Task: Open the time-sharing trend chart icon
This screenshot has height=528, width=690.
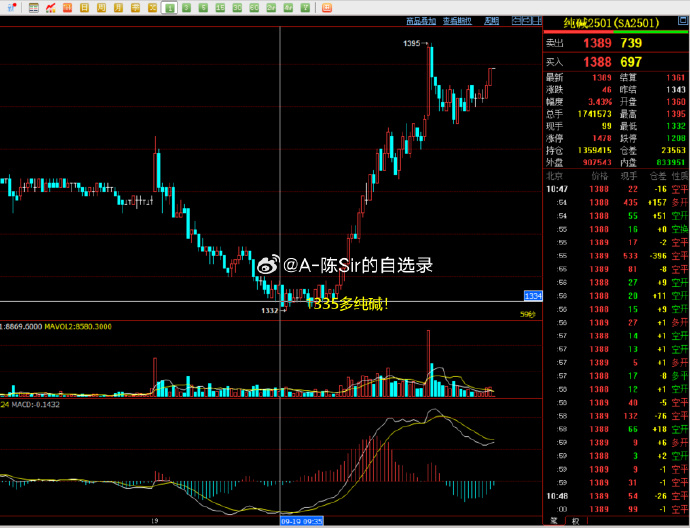Action: pos(50,8)
